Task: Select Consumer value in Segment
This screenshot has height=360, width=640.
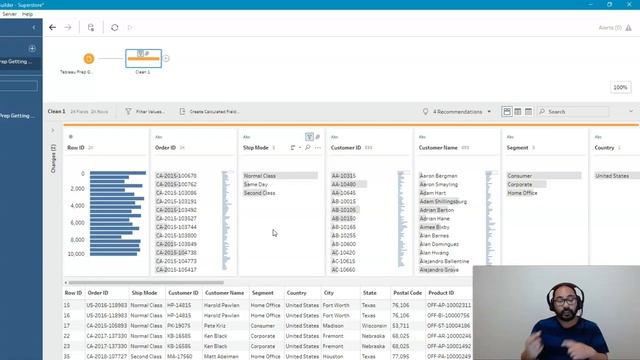Action: click(544, 176)
